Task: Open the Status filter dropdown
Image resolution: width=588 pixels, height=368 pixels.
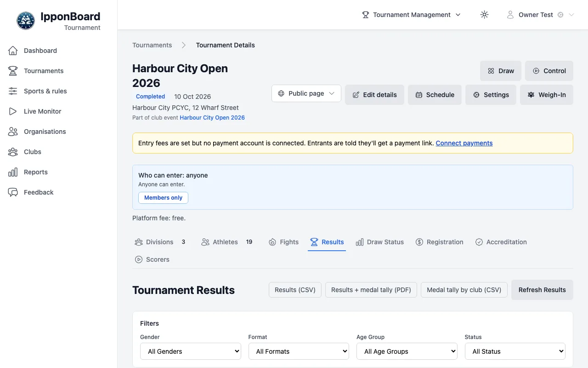Action: [x=515, y=351]
